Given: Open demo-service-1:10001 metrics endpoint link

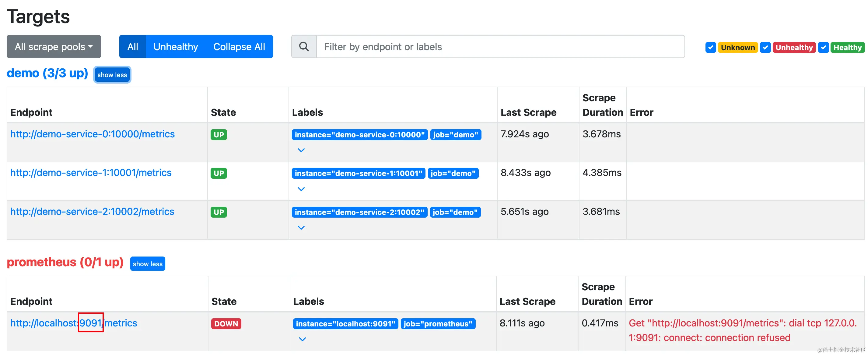Looking at the screenshot, I should [91, 173].
